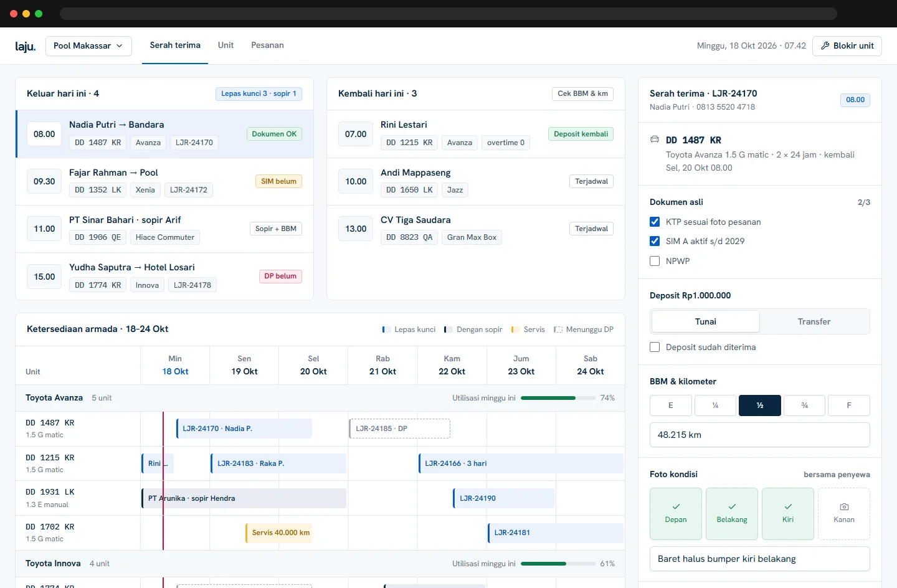Screen dimensions: 897x588
Task: Add Kanan photo via camera icon
Action: coord(844,507)
